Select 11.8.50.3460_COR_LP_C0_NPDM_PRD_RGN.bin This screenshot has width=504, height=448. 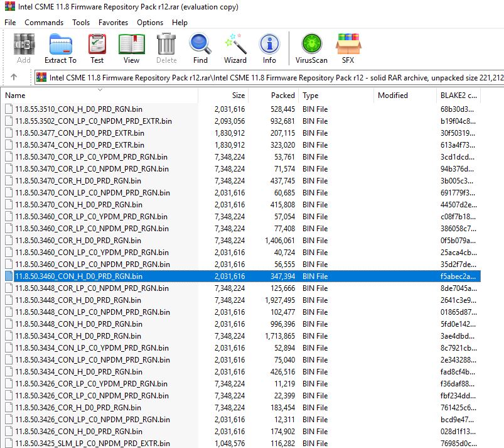click(x=92, y=229)
